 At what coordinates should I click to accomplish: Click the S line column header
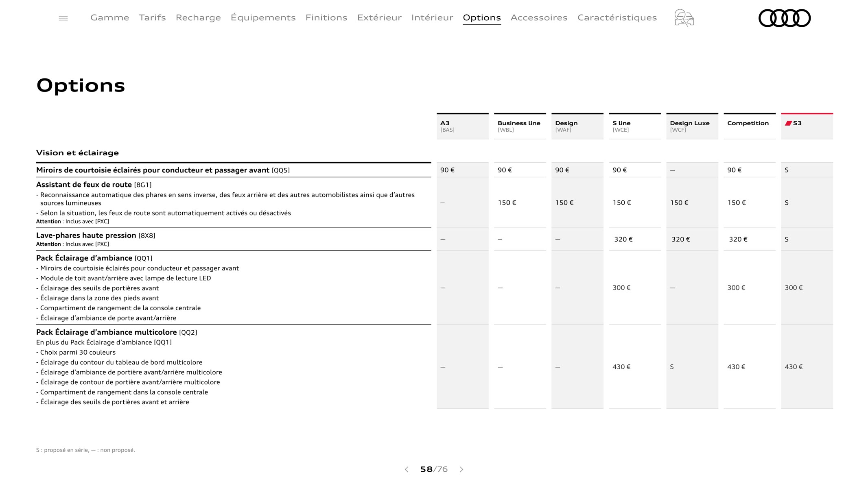(x=635, y=126)
